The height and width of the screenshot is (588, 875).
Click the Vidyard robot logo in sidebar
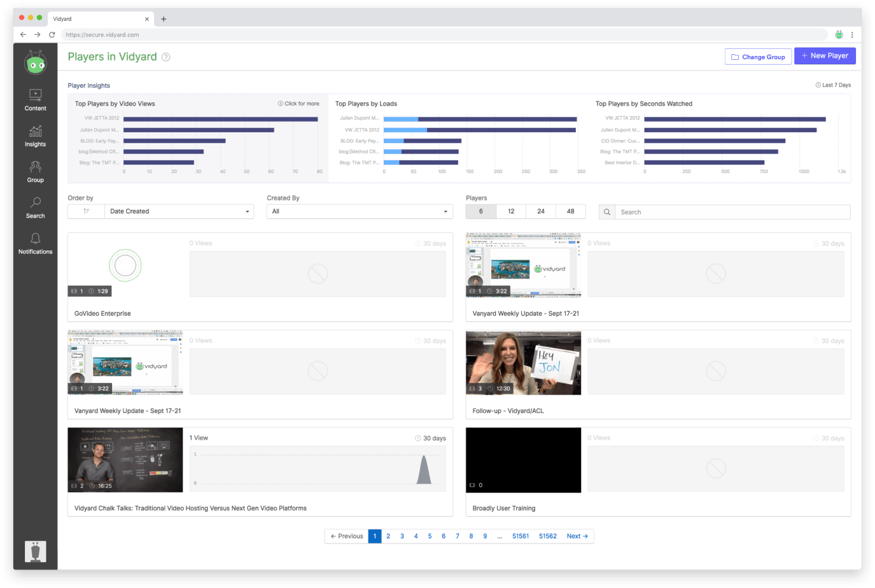pyautogui.click(x=35, y=62)
